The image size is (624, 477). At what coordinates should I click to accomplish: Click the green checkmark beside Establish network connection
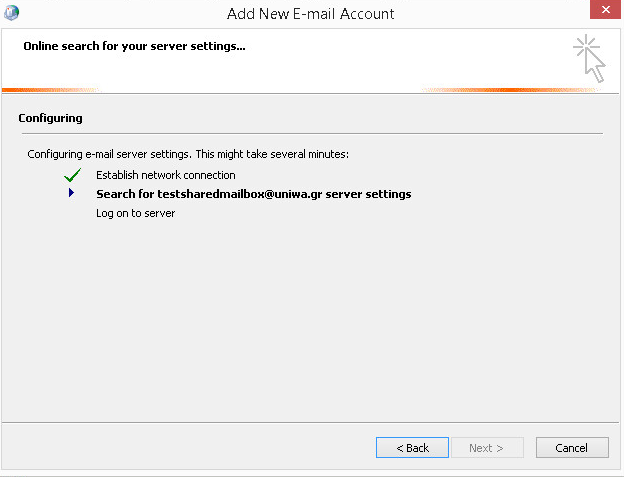pos(72,175)
